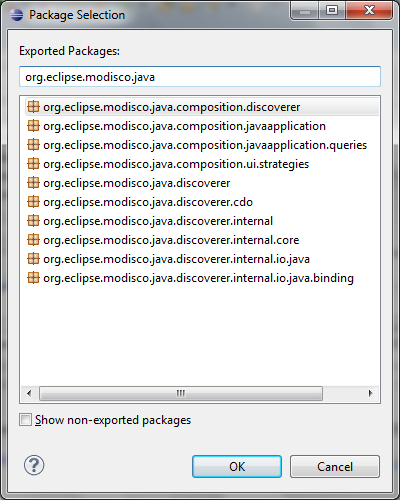Click package icon for composition.discoverer entry
This screenshot has height=500, width=400.
click(33, 107)
